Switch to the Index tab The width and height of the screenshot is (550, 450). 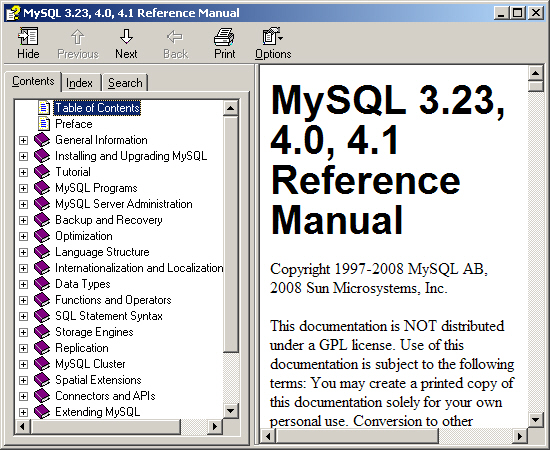click(x=79, y=83)
